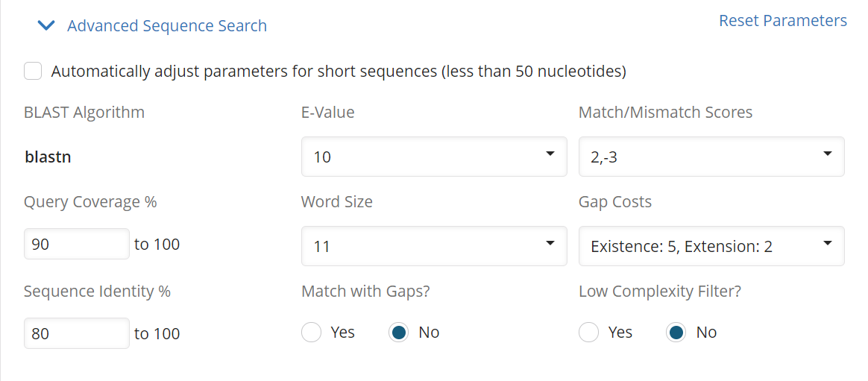This screenshot has width=868, height=381.
Task: Select No for Low Complexity Filter
Action: click(676, 333)
